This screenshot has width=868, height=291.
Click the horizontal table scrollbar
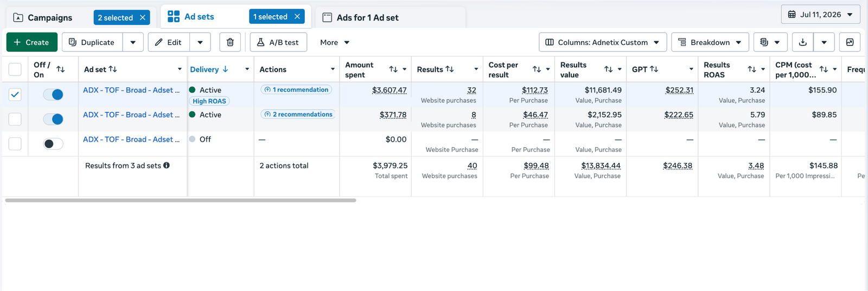181,200
